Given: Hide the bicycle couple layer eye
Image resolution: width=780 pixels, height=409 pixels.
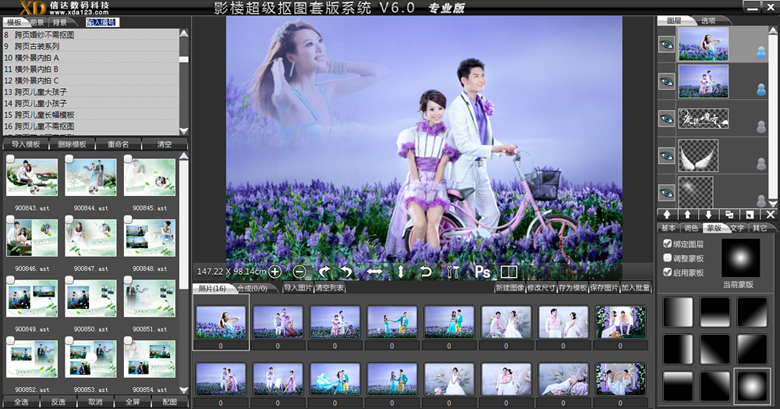Looking at the screenshot, I should (x=667, y=81).
